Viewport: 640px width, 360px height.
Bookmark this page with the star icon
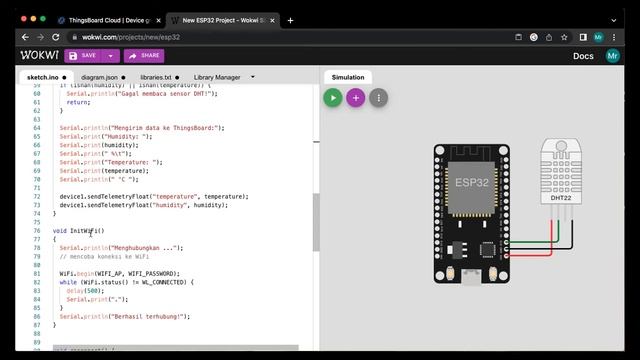[564, 37]
